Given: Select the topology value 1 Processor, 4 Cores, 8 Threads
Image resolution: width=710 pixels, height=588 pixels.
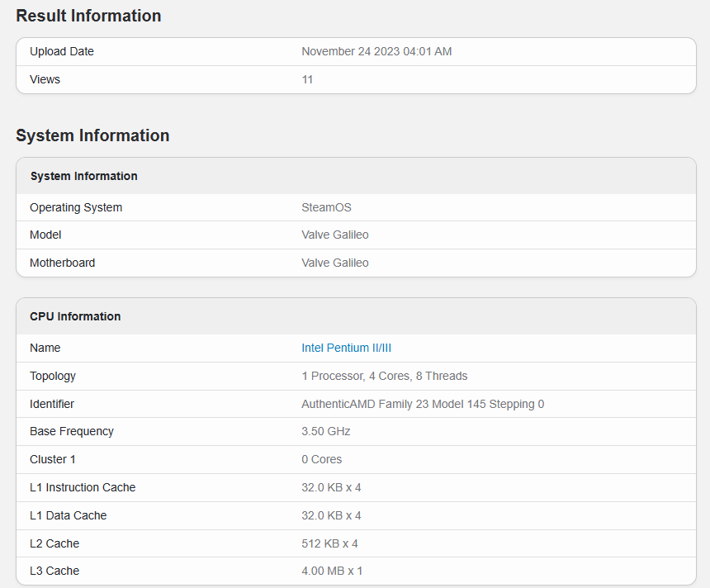Looking at the screenshot, I should coord(385,376).
